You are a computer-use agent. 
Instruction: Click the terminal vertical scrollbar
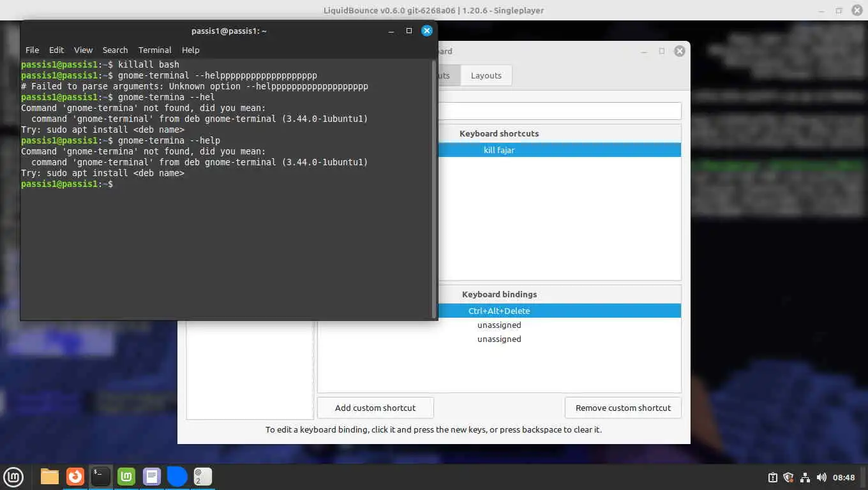click(x=434, y=189)
